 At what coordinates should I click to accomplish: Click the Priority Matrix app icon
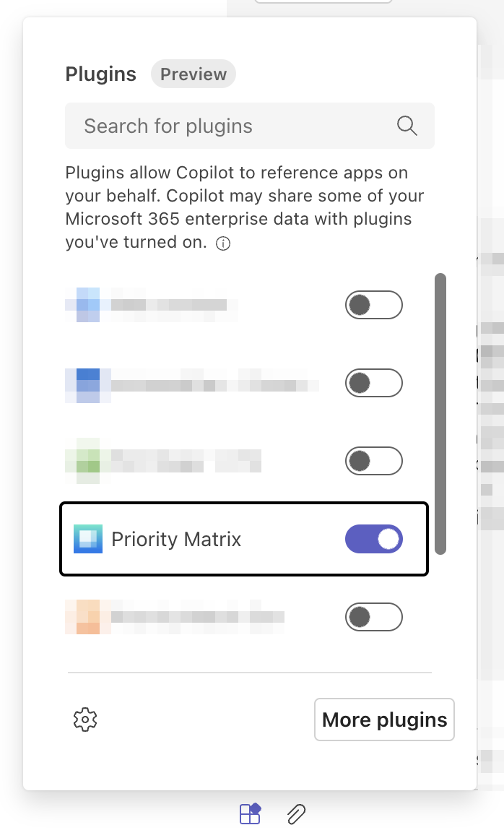point(87,538)
